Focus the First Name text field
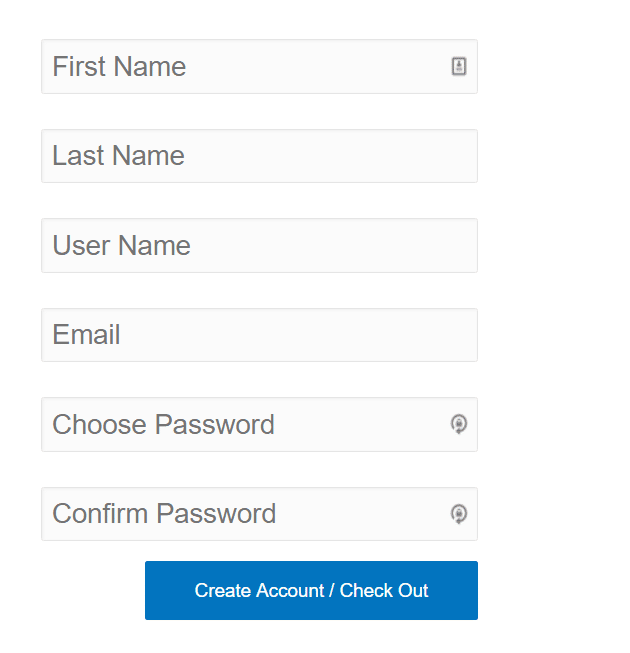The image size is (630, 653). pyautogui.click(x=259, y=67)
